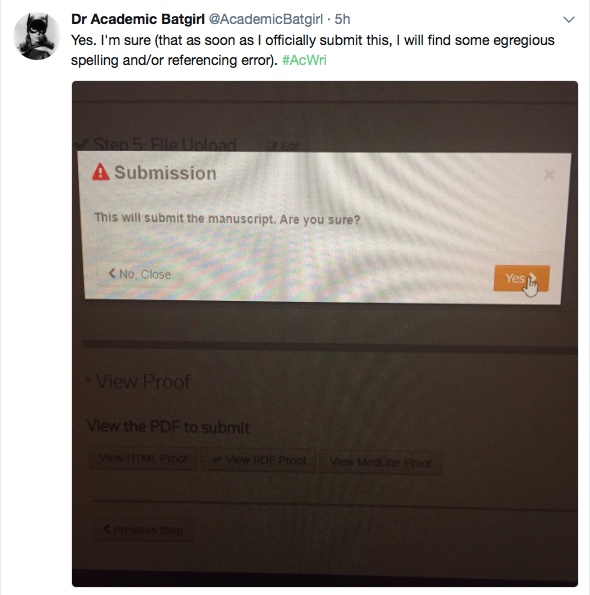The height and width of the screenshot is (595, 590).
Task: Expand the tweet options chevron
Action: click(569, 20)
